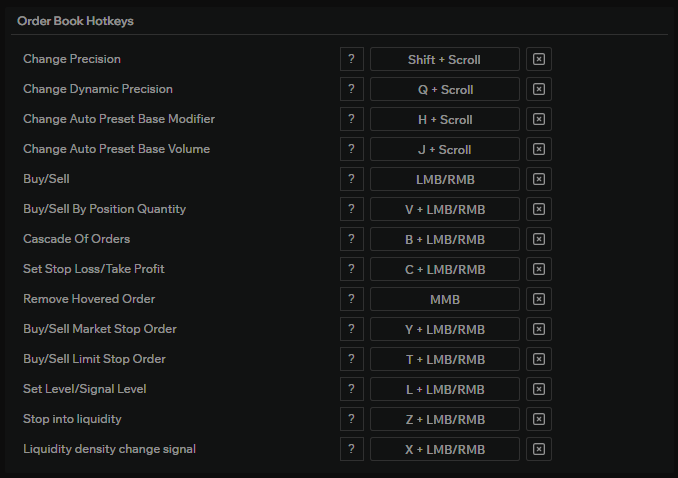
Task: Edit the Q + Scroll hotkey binding
Action: pos(445,89)
